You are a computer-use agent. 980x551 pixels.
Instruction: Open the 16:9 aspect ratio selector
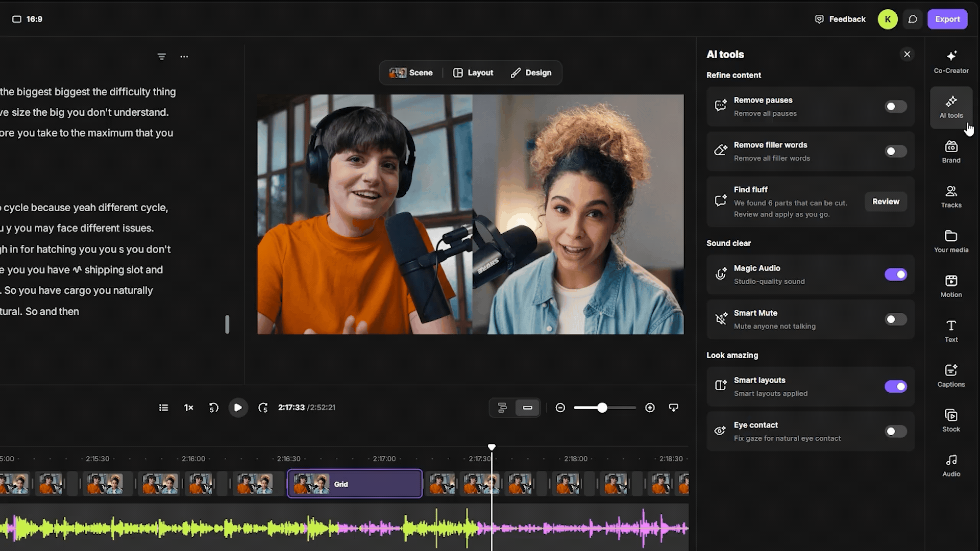pos(28,19)
